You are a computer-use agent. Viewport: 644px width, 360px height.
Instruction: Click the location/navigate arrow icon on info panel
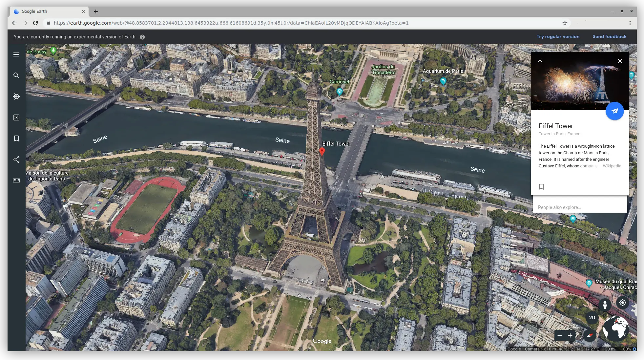(x=615, y=111)
